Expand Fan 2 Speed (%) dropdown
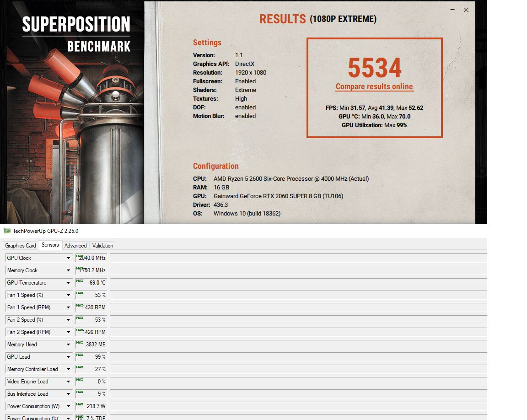The image size is (527, 420). (68, 320)
